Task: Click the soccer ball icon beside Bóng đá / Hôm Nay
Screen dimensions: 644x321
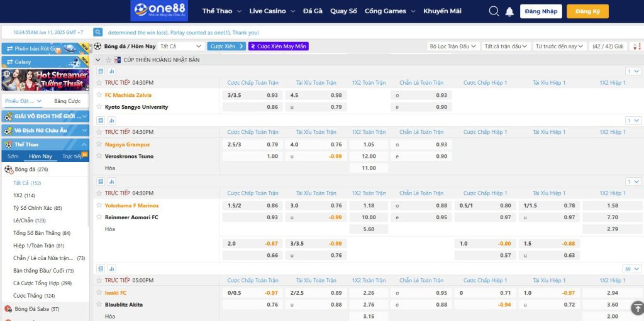Action: click(x=97, y=46)
